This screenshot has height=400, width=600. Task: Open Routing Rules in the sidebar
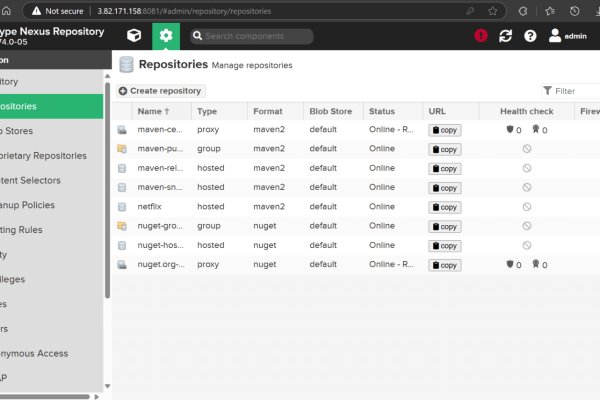point(51,230)
